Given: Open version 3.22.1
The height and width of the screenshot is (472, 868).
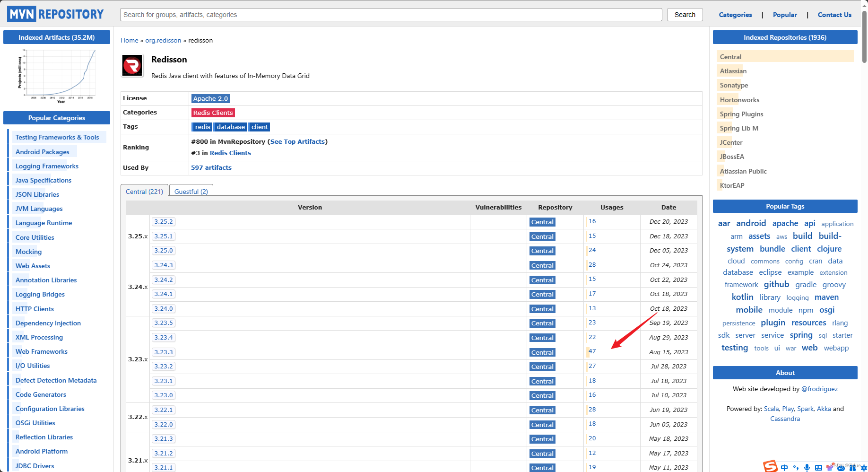Looking at the screenshot, I should tap(164, 410).
